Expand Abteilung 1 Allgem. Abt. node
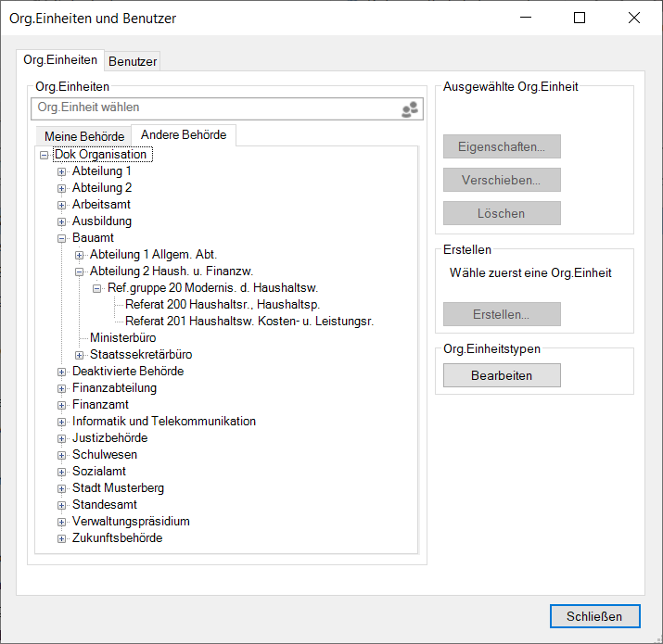Screen dimensions: 663x644 pos(80,255)
